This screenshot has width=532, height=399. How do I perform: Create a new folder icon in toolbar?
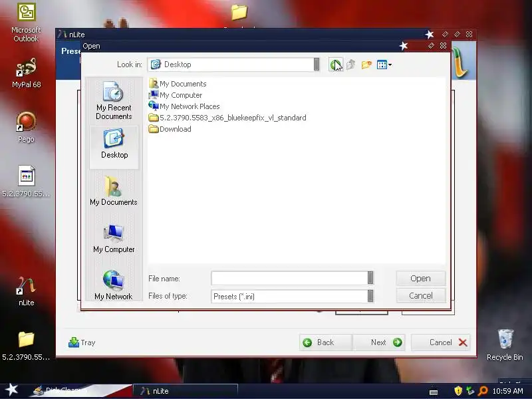click(366, 65)
